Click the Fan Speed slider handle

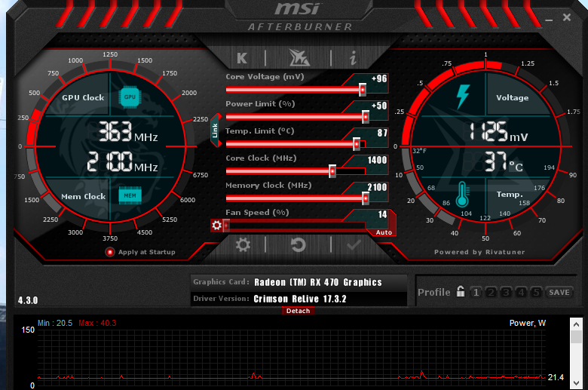pos(226,226)
